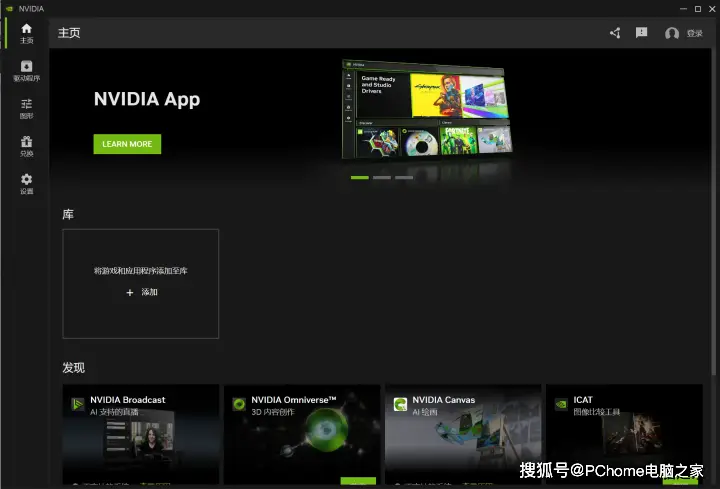The width and height of the screenshot is (720, 489).
Task: Click the 将游戏和应用程序添加至库 text
Action: coord(141,270)
